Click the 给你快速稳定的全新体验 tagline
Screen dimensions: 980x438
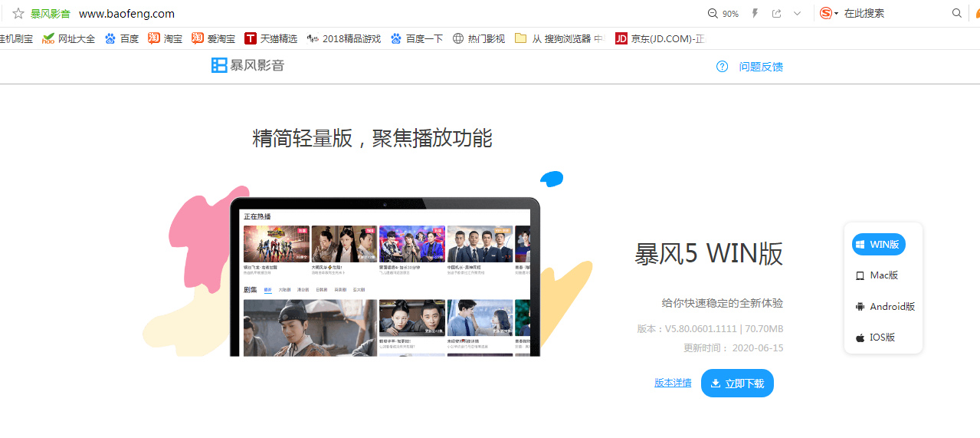click(723, 303)
